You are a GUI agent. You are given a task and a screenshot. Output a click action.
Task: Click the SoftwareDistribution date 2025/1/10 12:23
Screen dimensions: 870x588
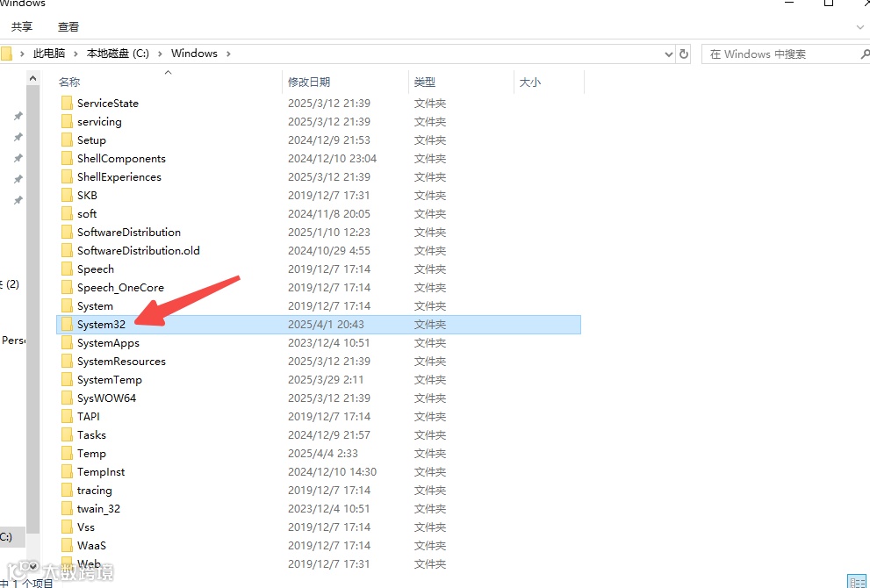point(329,232)
